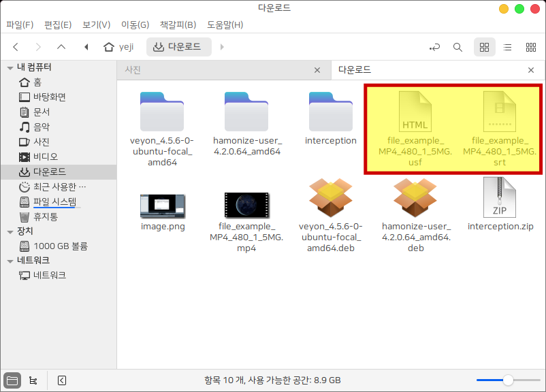Select veyon_4.5.6-0-ubuntu-focal_amd64.deb package
This screenshot has height=392, width=546.
(x=331, y=214)
